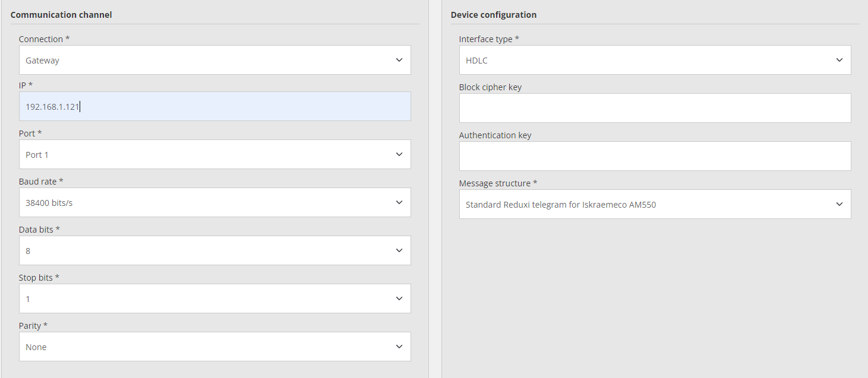Click the Authentication key text box

pyautogui.click(x=655, y=156)
